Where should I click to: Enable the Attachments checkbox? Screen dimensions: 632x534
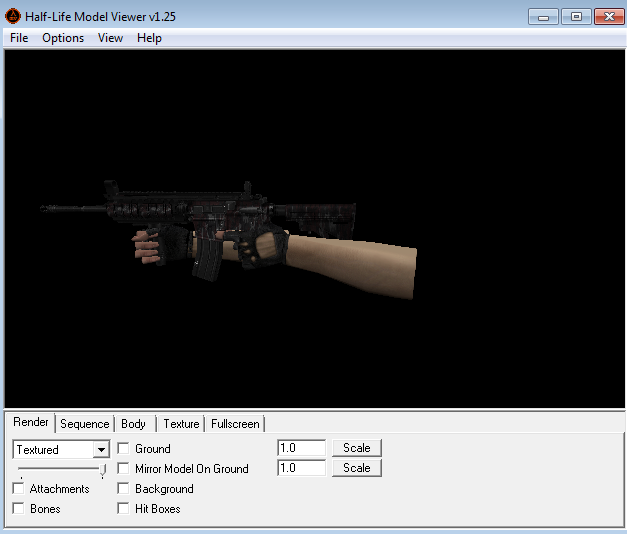pyautogui.click(x=19, y=489)
